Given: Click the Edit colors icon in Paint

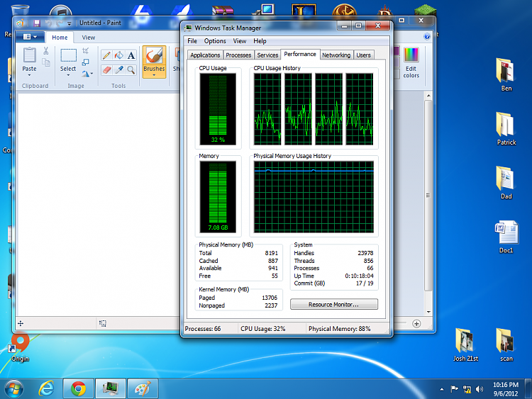Looking at the screenshot, I should coord(411,55).
